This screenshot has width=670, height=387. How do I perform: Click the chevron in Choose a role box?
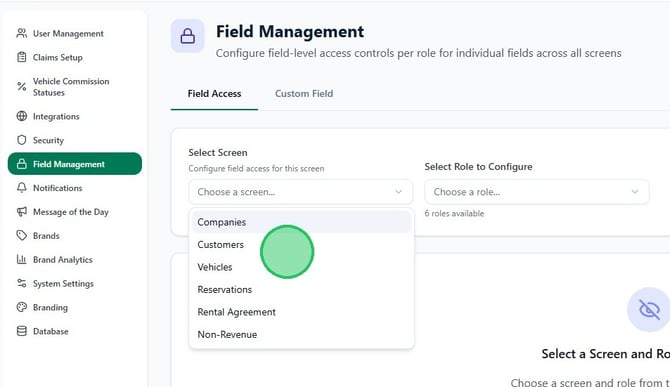[635, 192]
